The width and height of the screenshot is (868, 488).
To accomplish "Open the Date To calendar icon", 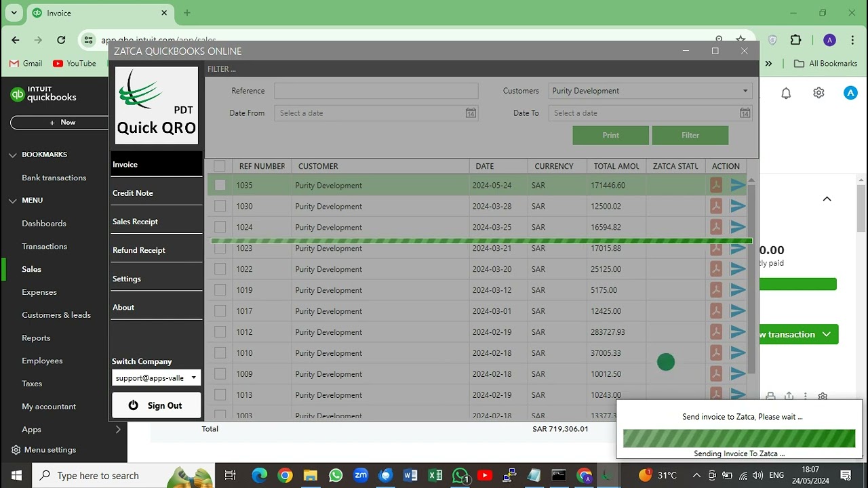I will 745,113.
